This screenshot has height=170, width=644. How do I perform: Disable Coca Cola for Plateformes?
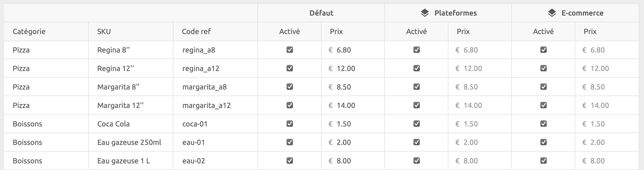417,124
